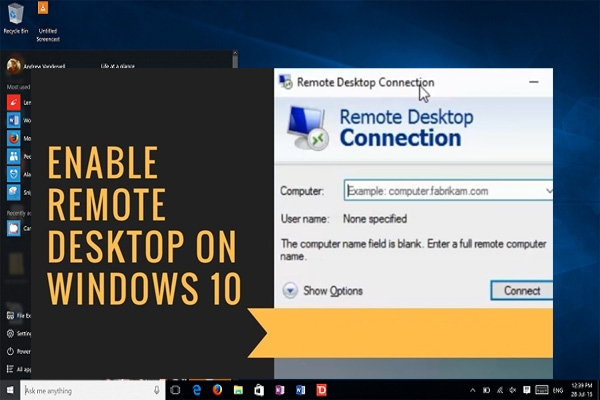Launch Firefox from the Start menu list
Screen dimensions: 600x400
13,138
